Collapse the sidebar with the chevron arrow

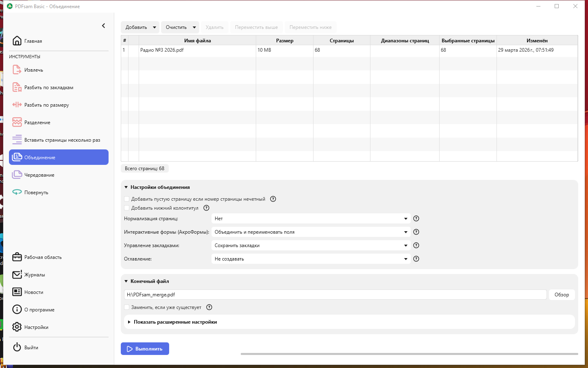pyautogui.click(x=103, y=26)
